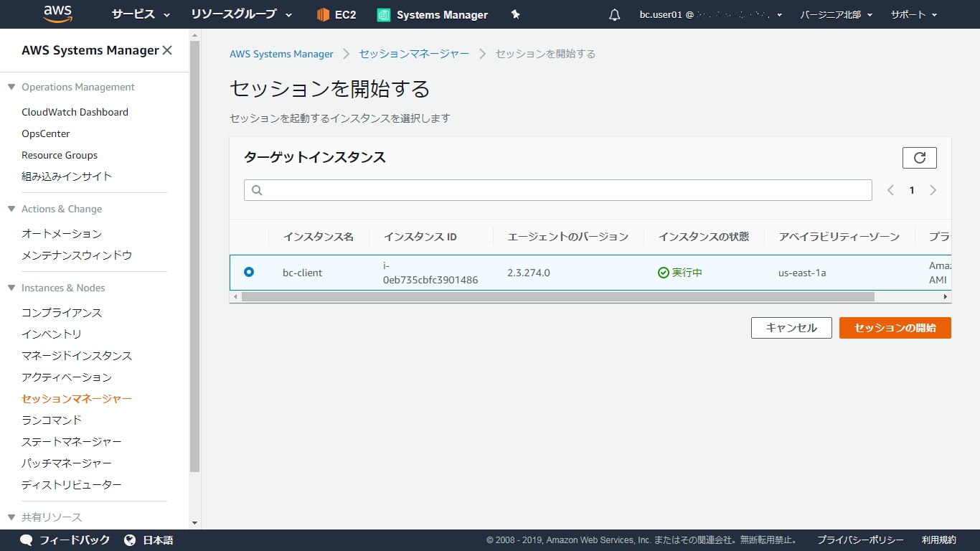
Task: Click the table horizontal scrollbar thumb
Action: (558, 296)
